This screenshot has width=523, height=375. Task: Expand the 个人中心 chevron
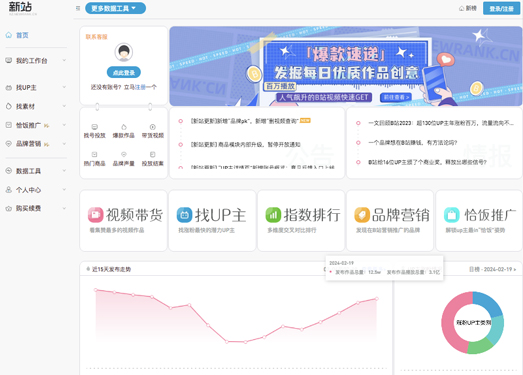[x=64, y=190]
